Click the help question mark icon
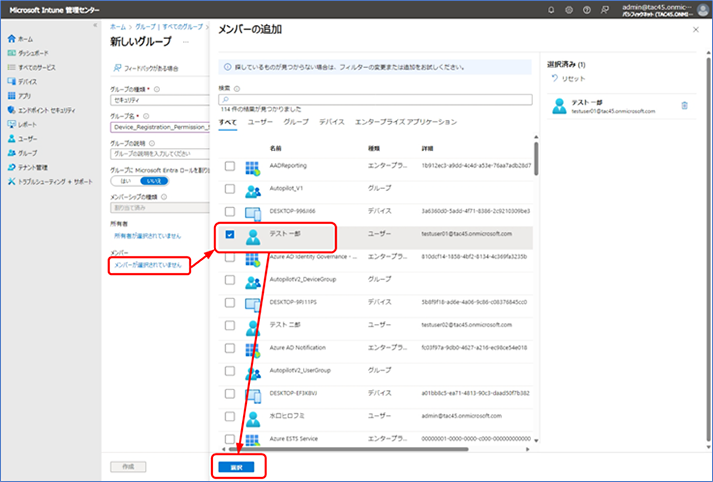 [x=587, y=10]
